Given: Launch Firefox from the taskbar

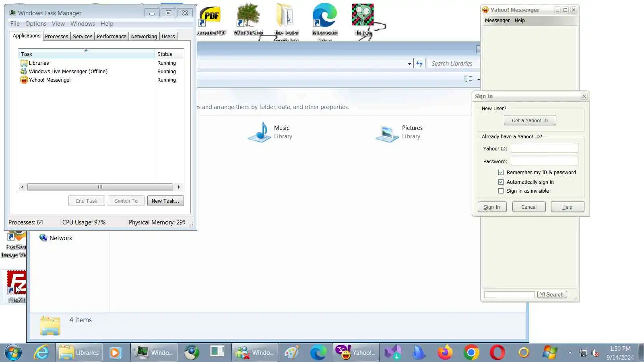Looking at the screenshot, I should click(445, 353).
